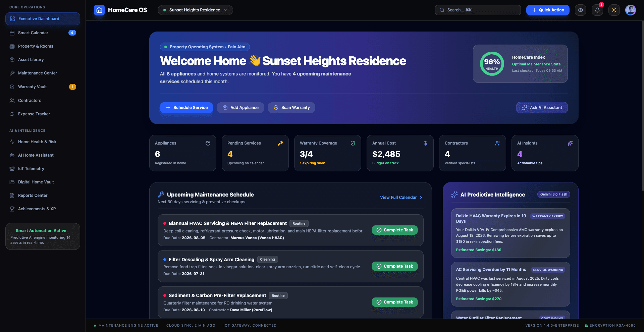This screenshot has width=644, height=332.
Task: Open View Full Calendar link
Action: tap(401, 198)
